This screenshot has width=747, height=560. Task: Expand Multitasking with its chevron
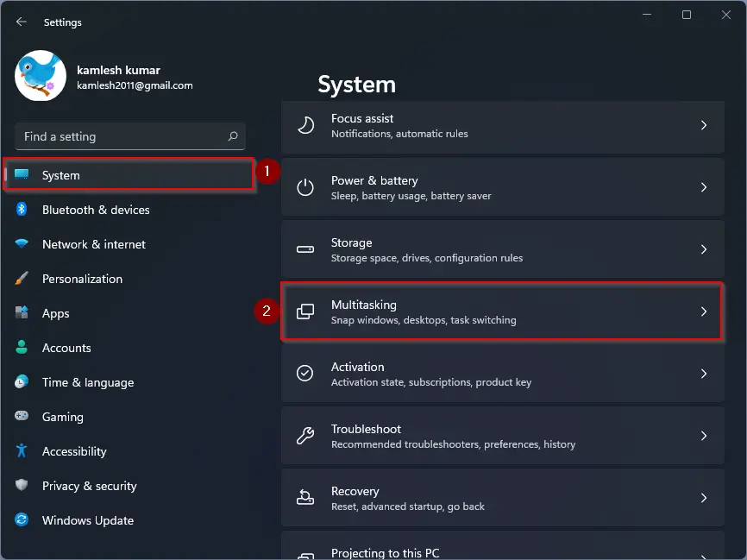pyautogui.click(x=704, y=311)
